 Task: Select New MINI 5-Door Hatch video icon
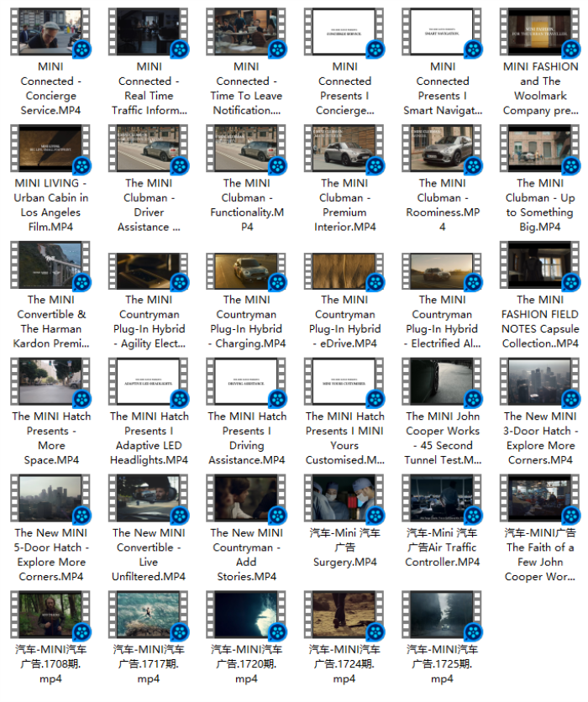[50, 498]
